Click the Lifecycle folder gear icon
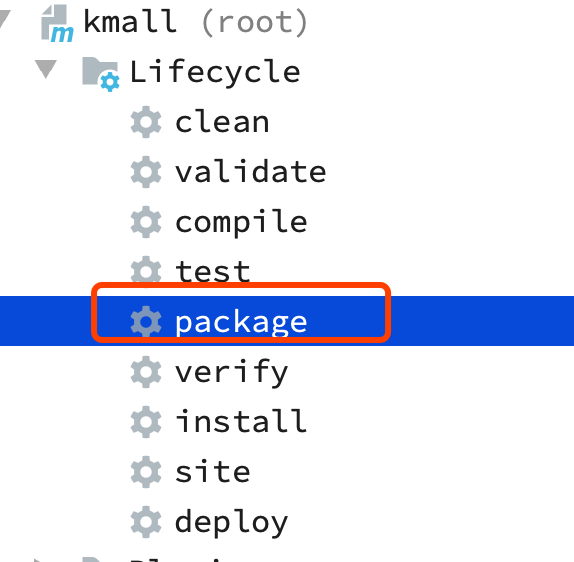 (x=101, y=74)
